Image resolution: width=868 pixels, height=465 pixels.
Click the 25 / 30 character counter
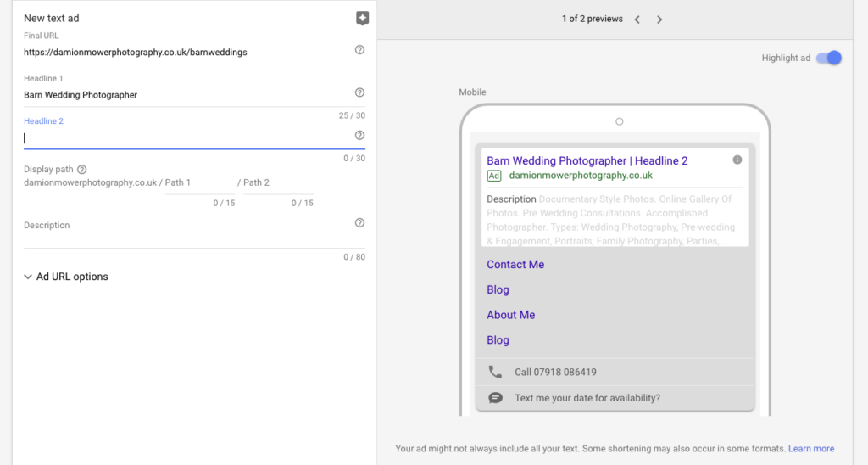point(352,115)
